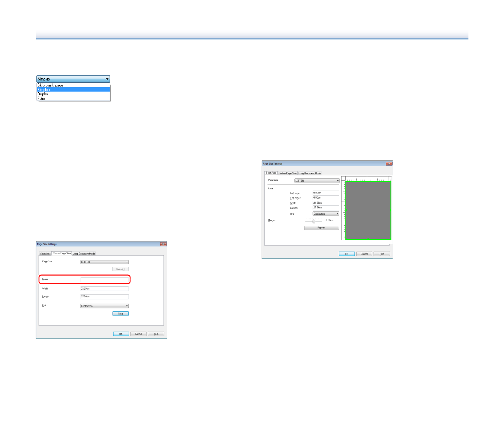Click the empty Name input field
504x432 pixels.
click(x=104, y=279)
